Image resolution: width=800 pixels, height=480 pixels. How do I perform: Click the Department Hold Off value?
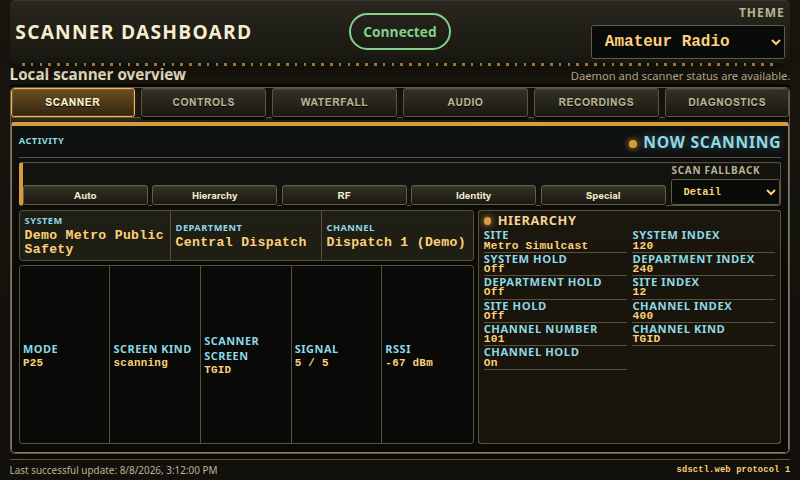pos(494,291)
